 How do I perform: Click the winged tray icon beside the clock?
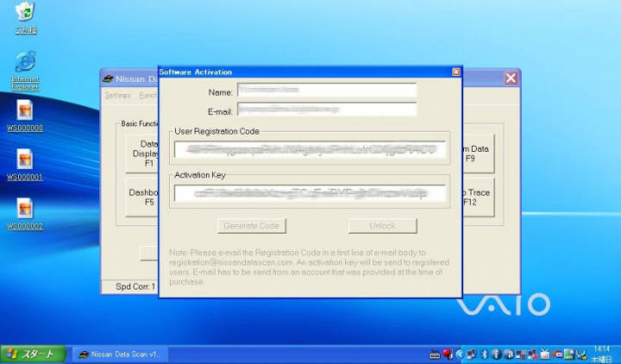[x=581, y=355]
